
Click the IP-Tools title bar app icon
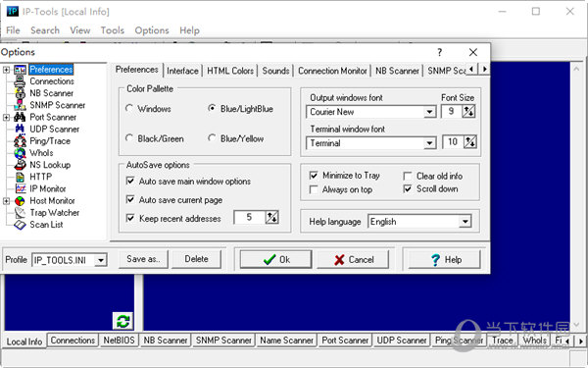[x=13, y=11]
